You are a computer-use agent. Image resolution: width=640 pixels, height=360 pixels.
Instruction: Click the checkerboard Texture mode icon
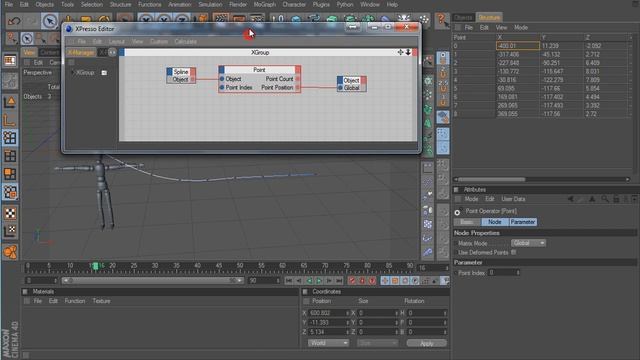(x=10, y=213)
